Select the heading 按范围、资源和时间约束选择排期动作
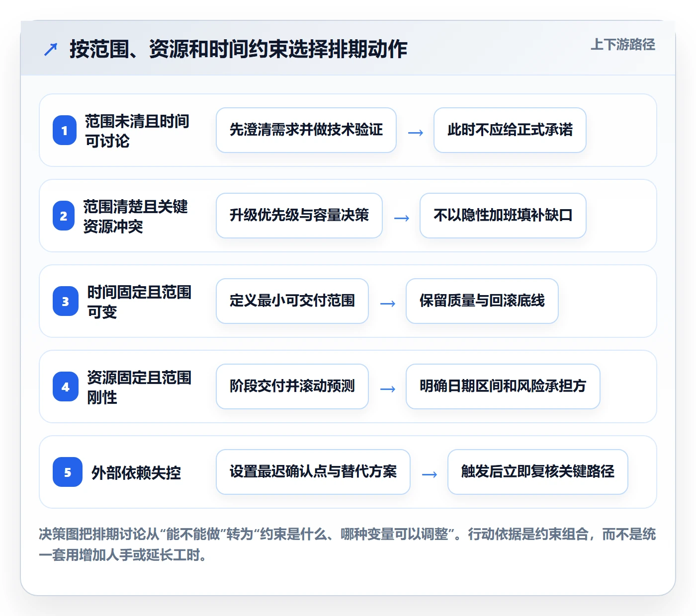 click(238, 49)
